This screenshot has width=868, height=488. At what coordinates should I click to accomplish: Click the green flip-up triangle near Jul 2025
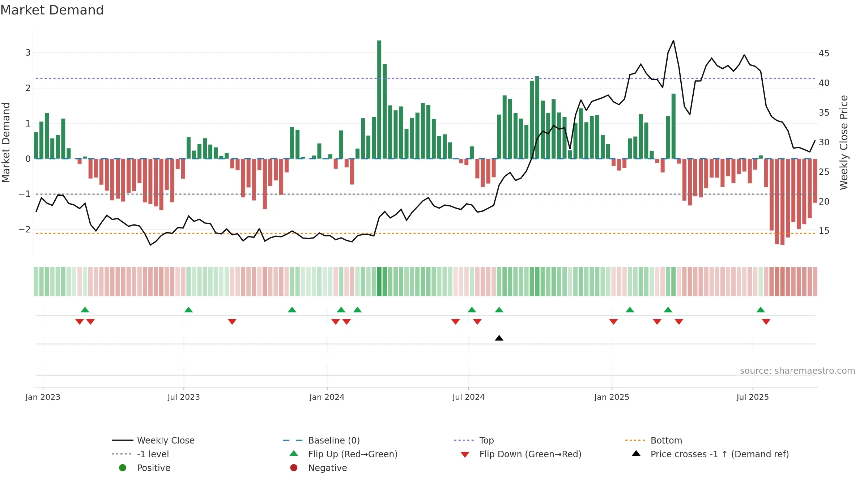761,310
